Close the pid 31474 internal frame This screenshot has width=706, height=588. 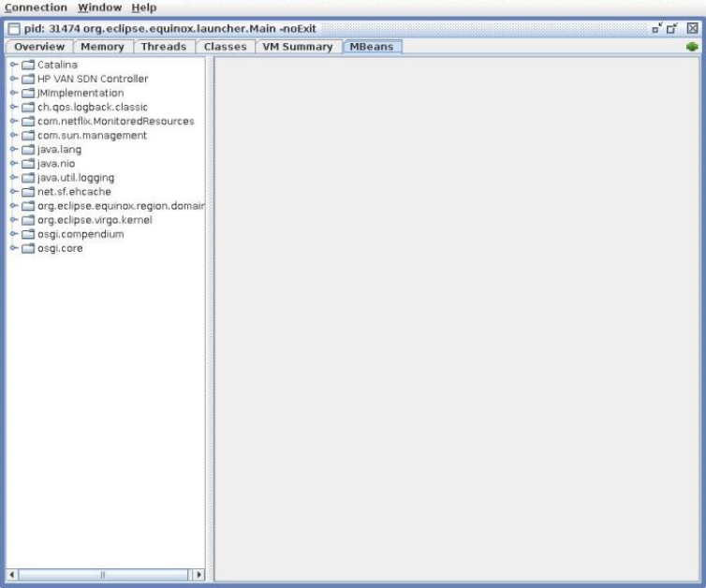pos(693,28)
